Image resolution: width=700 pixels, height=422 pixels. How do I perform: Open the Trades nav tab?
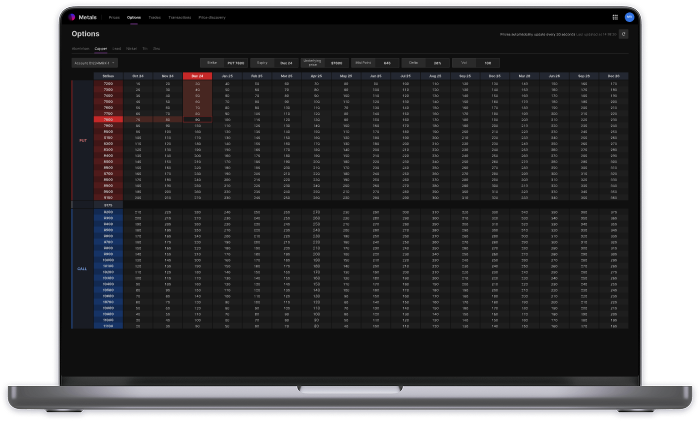154,17
